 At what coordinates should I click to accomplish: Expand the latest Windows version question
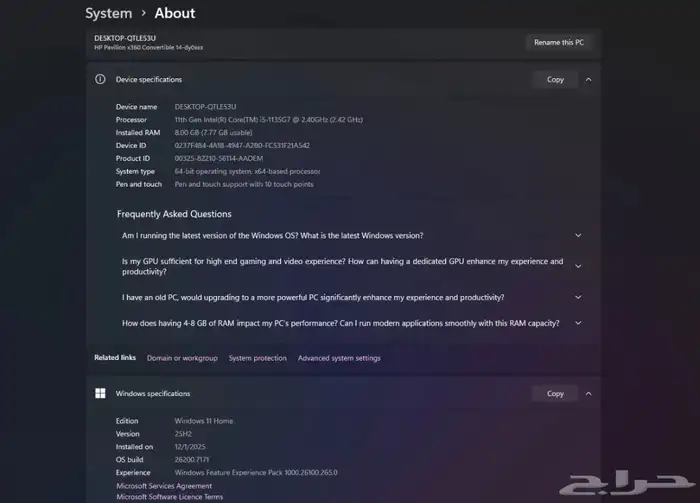pyautogui.click(x=578, y=236)
